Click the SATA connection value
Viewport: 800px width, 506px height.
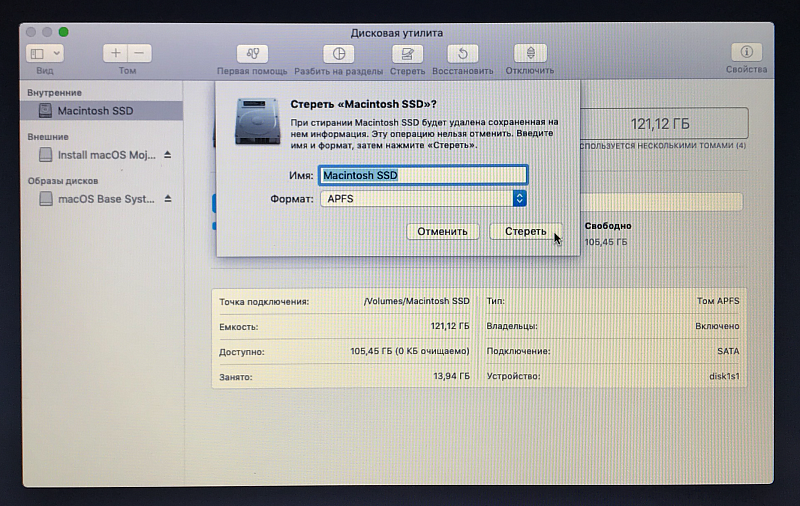(728, 351)
